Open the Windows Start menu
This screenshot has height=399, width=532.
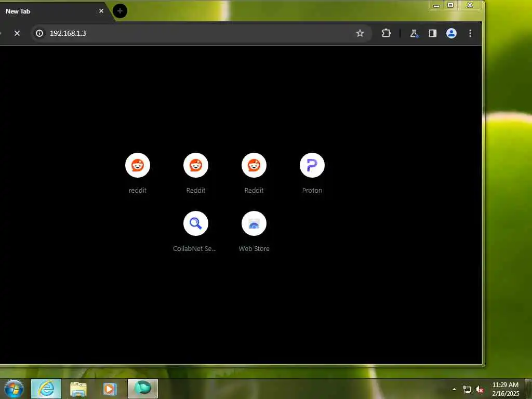(x=14, y=389)
